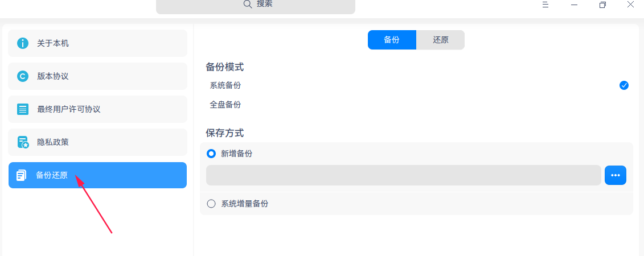
Task: Choose 系统备份 backup mode
Action: coord(225,85)
